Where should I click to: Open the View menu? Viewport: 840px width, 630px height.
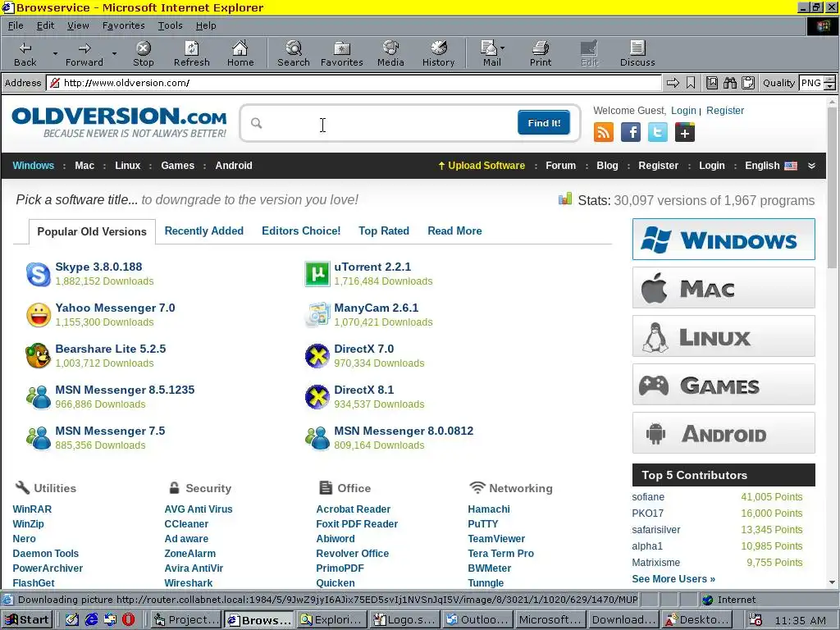pyautogui.click(x=78, y=25)
